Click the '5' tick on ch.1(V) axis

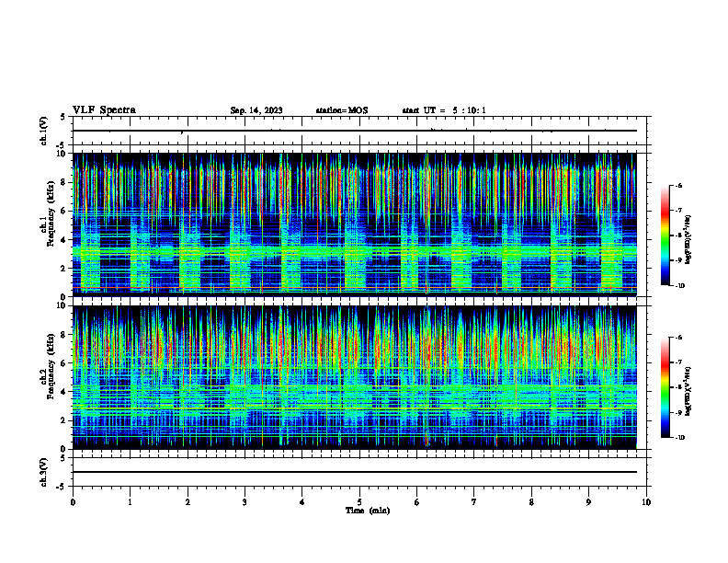point(63,117)
